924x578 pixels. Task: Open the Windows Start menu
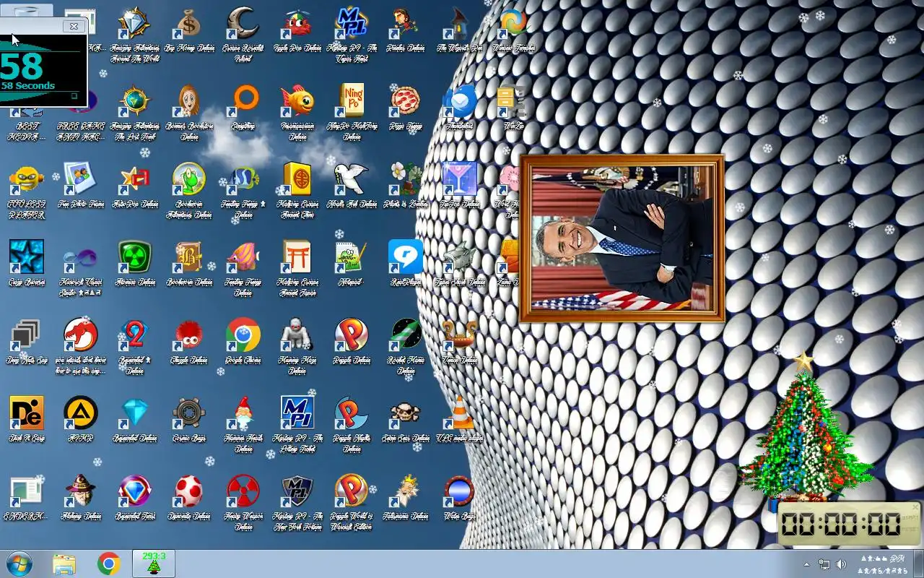click(x=19, y=564)
